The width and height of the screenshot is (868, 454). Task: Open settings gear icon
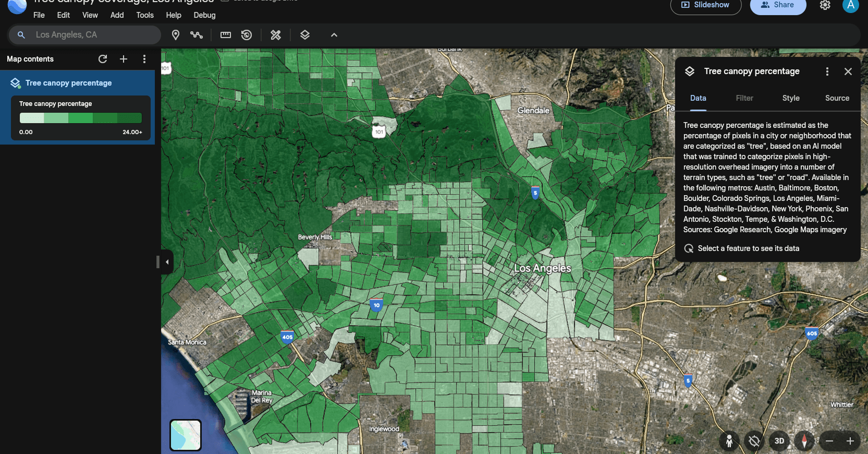(x=825, y=5)
